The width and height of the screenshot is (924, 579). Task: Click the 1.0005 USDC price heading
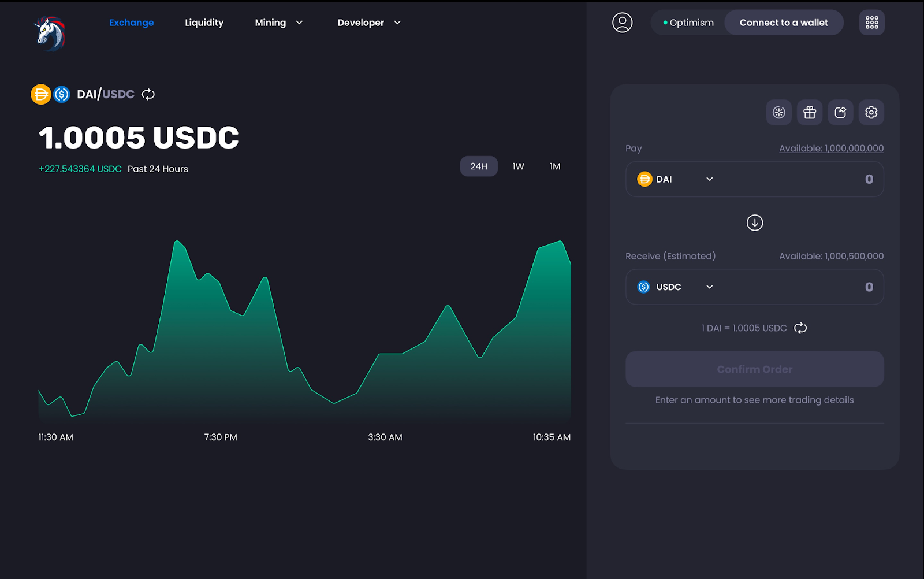pyautogui.click(x=139, y=138)
